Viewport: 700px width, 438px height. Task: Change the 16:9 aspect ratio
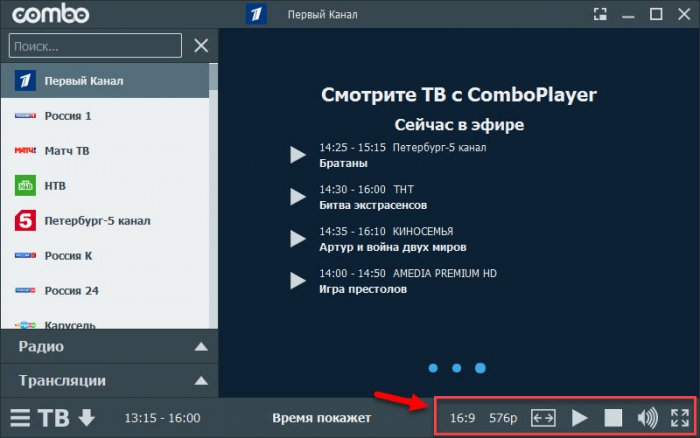pyautogui.click(x=462, y=418)
